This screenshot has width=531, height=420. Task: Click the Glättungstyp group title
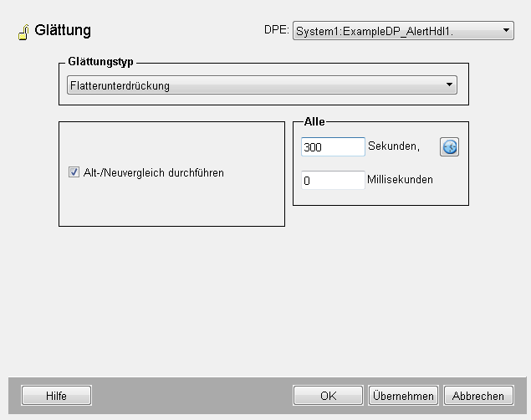(100, 62)
